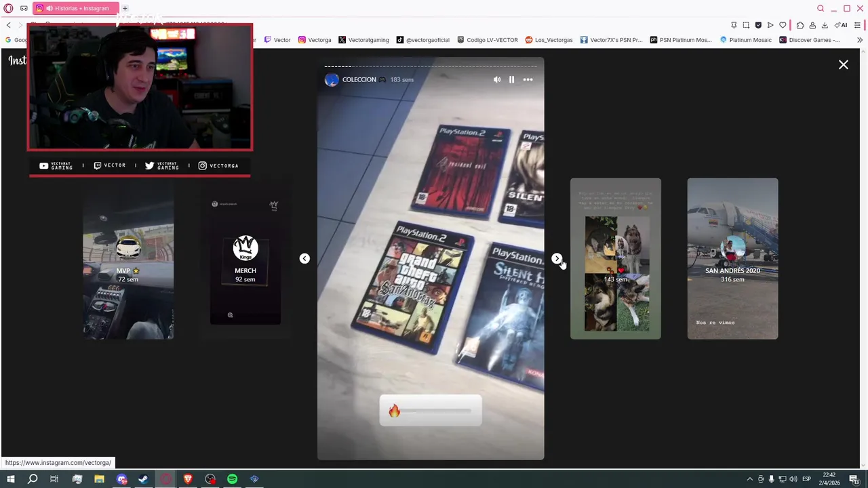Screen dimensions: 868x488
Task: Open the Opera AI assistant button
Action: [841, 25]
